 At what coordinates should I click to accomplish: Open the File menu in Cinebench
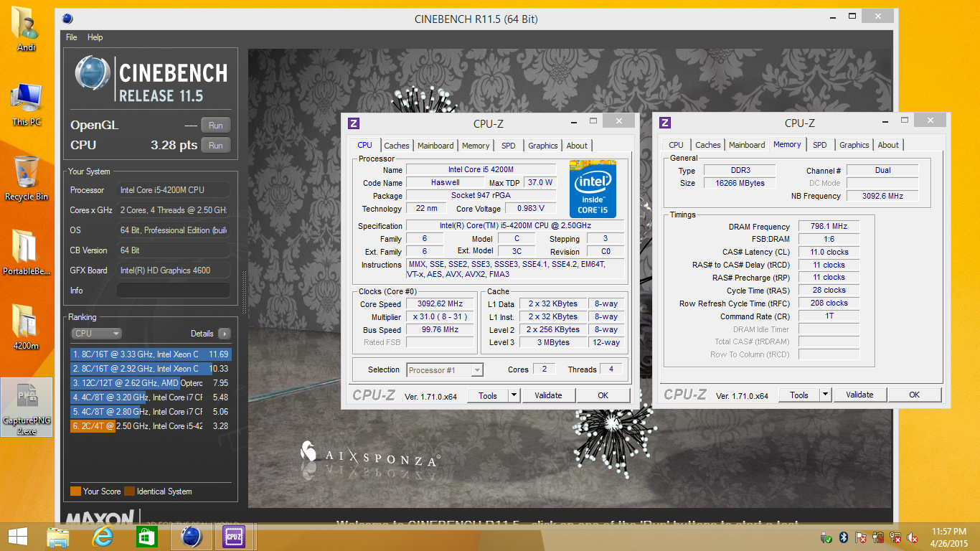[71, 37]
